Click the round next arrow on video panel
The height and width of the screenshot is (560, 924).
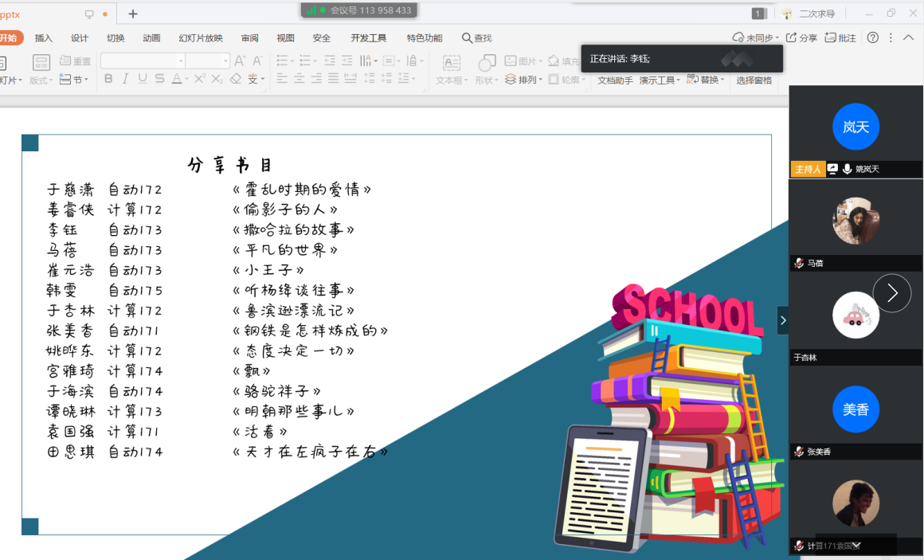(892, 293)
